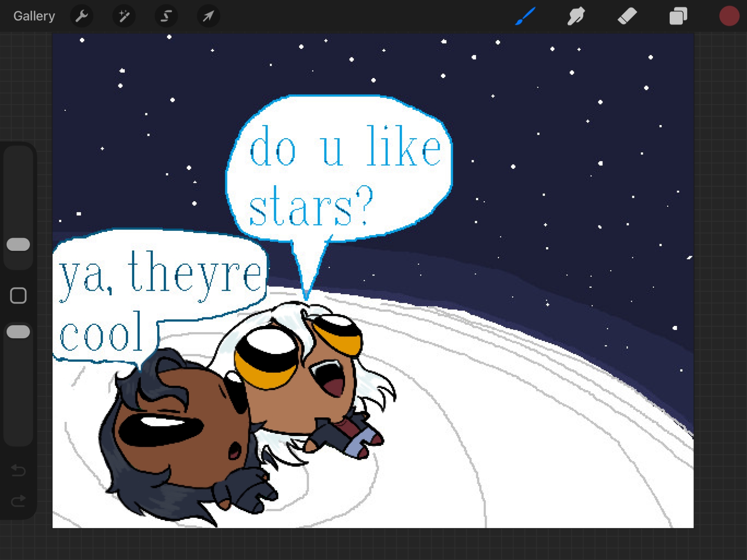The width and height of the screenshot is (747, 560).
Task: Open the Adjustments magic wand menu
Action: pyautogui.click(x=124, y=16)
